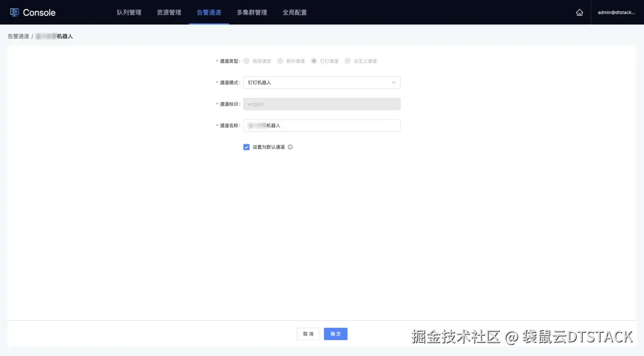
Task: Click the dropdown chevron on 通道模式 field
Action: click(394, 82)
